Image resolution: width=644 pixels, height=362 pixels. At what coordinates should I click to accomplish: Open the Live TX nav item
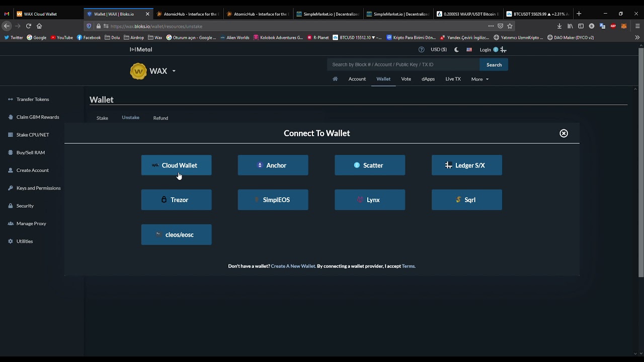click(x=453, y=79)
